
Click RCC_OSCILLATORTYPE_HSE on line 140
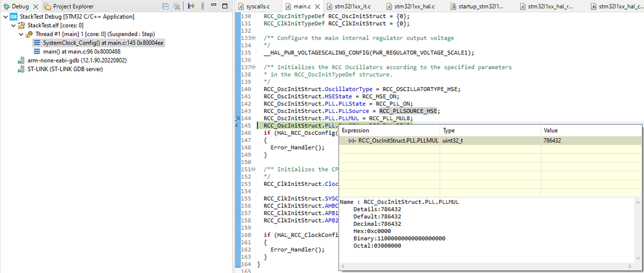tap(419, 89)
